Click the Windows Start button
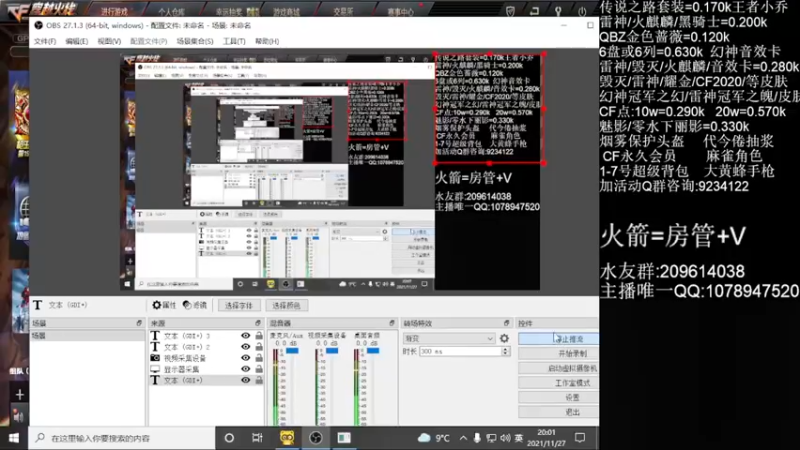Image resolution: width=800 pixels, height=450 pixels. [14, 438]
